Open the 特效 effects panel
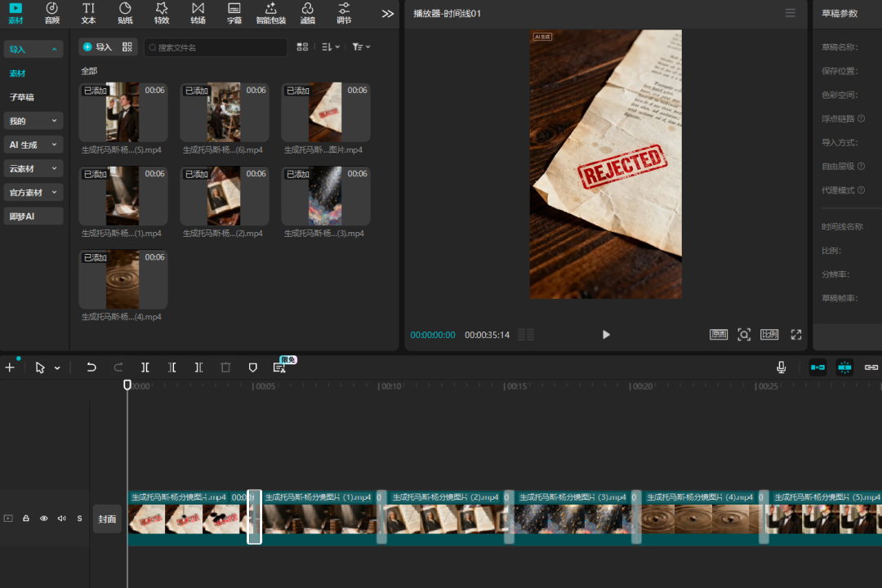 tap(162, 13)
